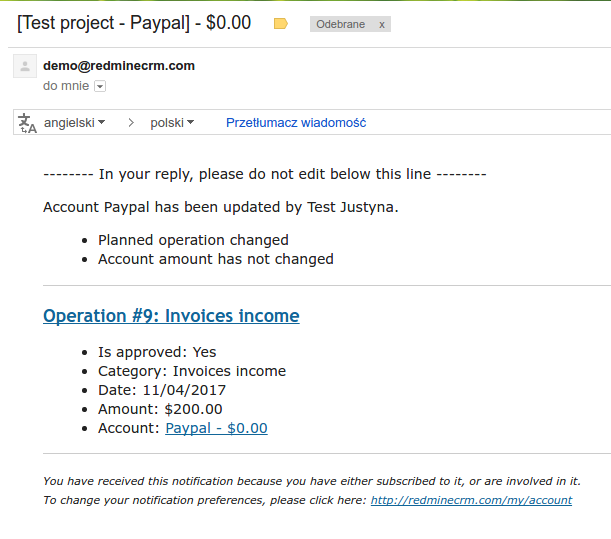Open the 'angielski' source language dropdown
Viewport: 611px width, 539px height.
click(x=77, y=123)
